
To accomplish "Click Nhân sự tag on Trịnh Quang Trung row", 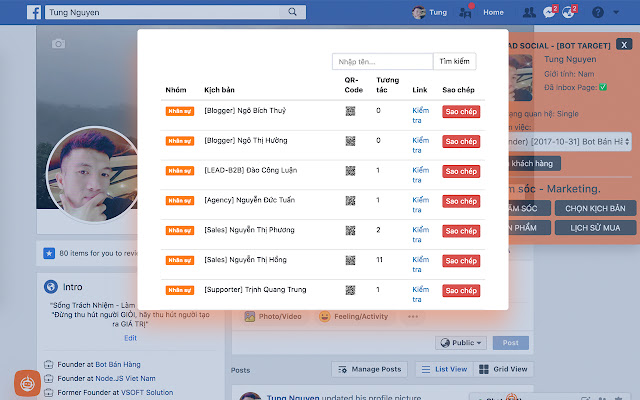I will [180, 290].
